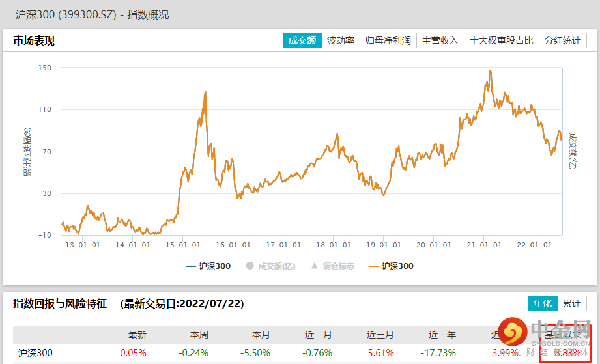Switch to the 累计 return mode

pyautogui.click(x=572, y=303)
